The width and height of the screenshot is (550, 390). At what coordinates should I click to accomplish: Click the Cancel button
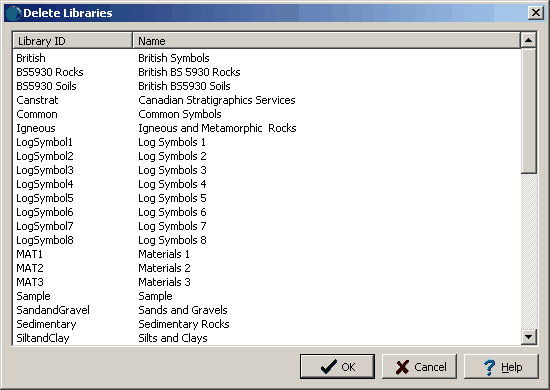419,367
